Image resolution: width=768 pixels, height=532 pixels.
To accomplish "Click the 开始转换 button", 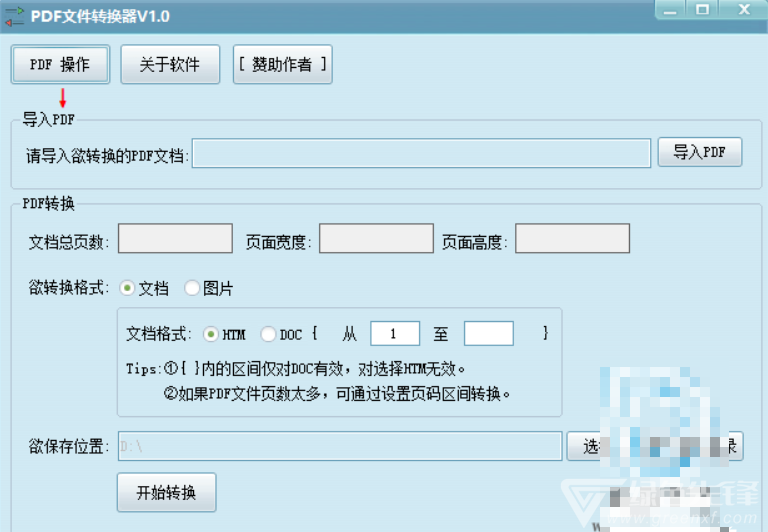I will coord(167,492).
